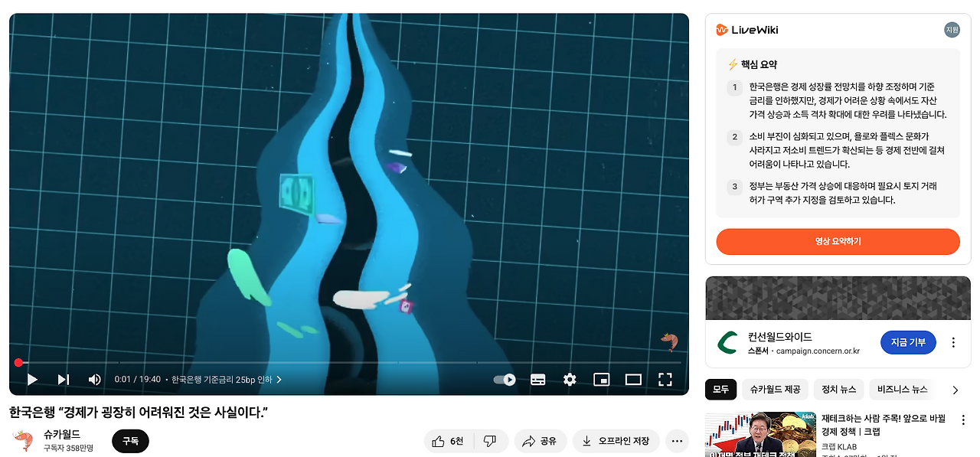Open the miniplayer

pyautogui.click(x=602, y=379)
